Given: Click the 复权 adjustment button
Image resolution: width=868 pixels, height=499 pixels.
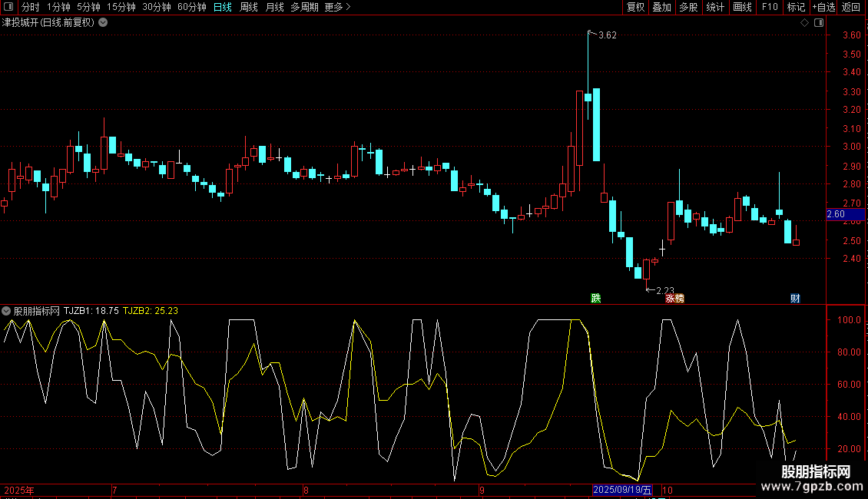Looking at the screenshot, I should (x=635, y=7).
